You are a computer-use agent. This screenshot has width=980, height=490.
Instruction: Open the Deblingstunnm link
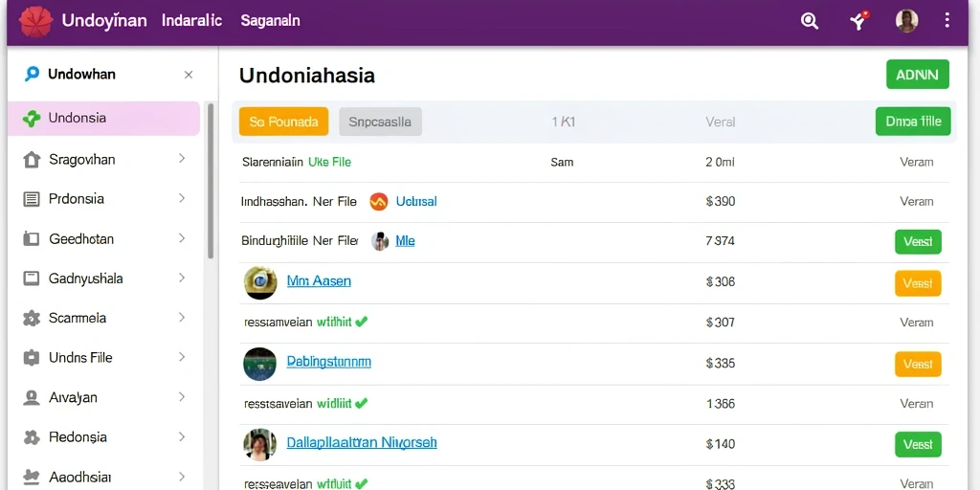point(329,361)
